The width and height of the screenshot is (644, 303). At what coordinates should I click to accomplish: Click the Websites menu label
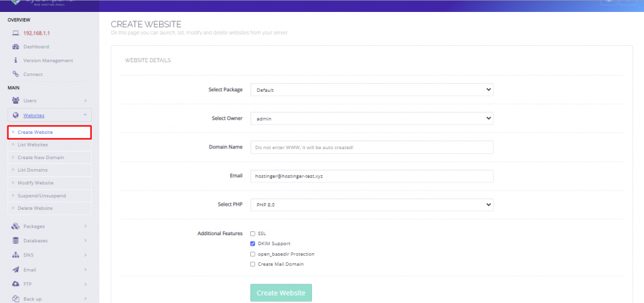coord(34,116)
